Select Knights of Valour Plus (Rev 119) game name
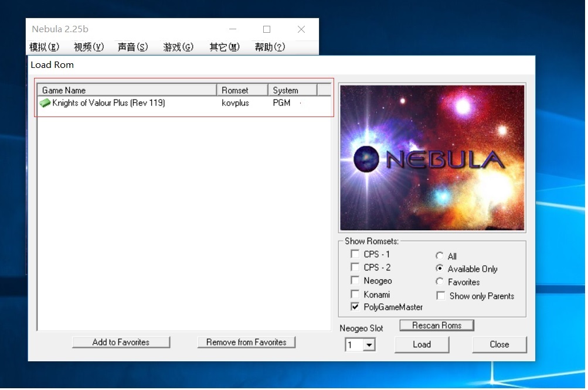The height and width of the screenshot is (390, 588). click(109, 103)
